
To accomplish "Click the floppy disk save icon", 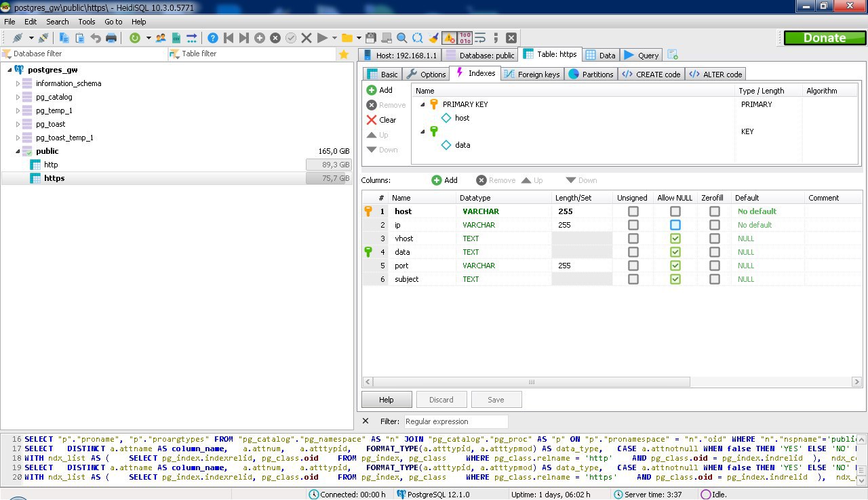I will [371, 38].
